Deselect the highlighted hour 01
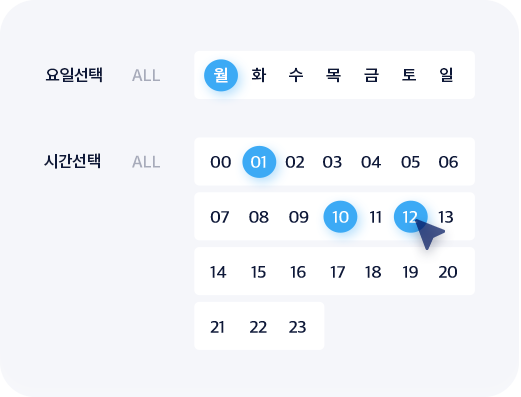 (x=259, y=162)
